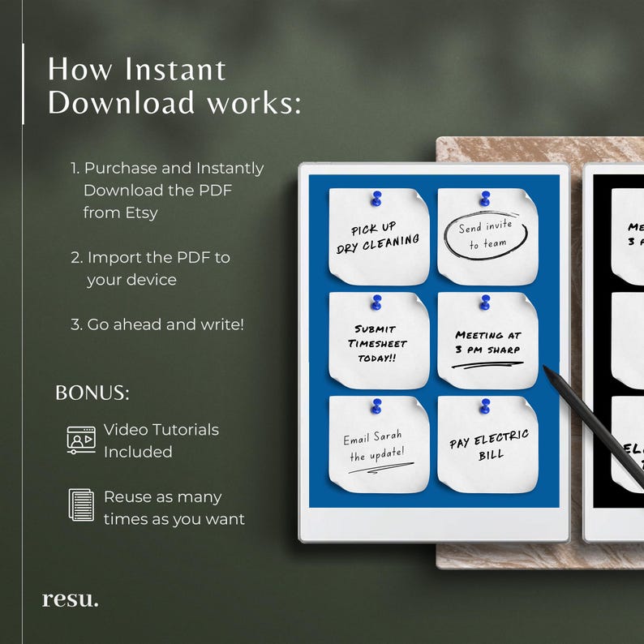Click step 2 'Import the PDF to your device'
This screenshot has height=644, width=644.
coord(150,268)
